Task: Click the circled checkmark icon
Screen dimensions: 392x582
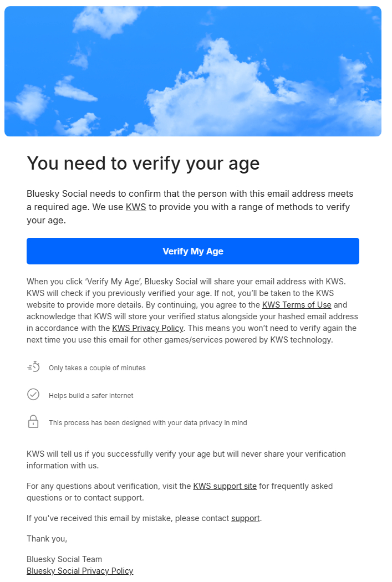Action: pyautogui.click(x=33, y=395)
